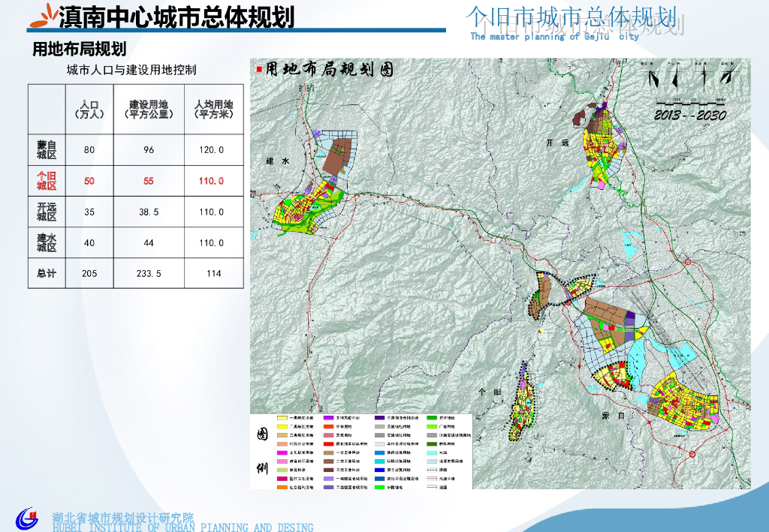
Task: Select the 蒙自城区 row label
Action: pos(47,149)
